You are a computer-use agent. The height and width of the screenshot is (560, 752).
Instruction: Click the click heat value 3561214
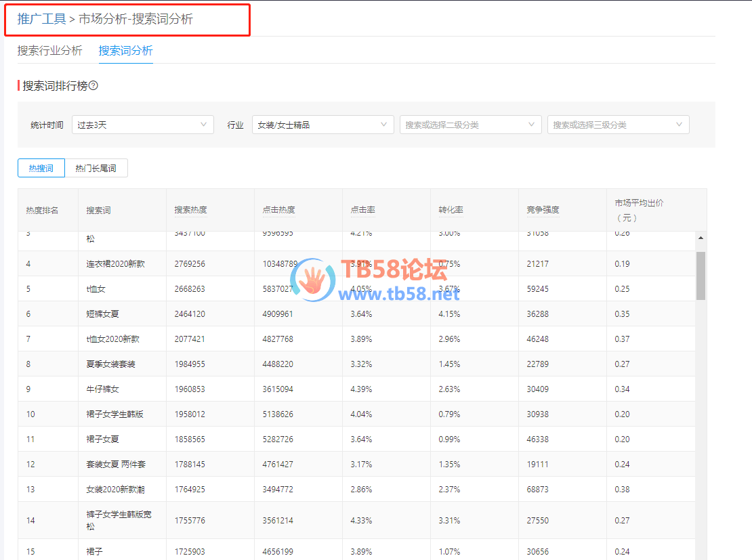tap(278, 520)
